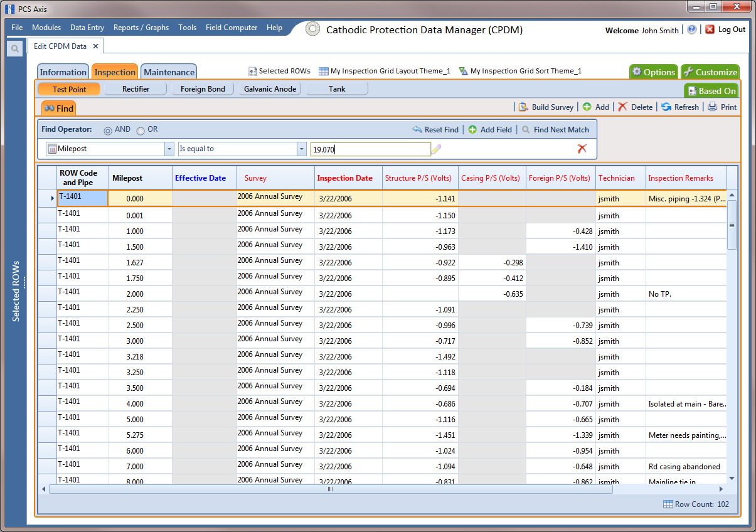Screen dimensions: 756x532
Task: Remove the Milepost find row red X
Action: tap(582, 149)
